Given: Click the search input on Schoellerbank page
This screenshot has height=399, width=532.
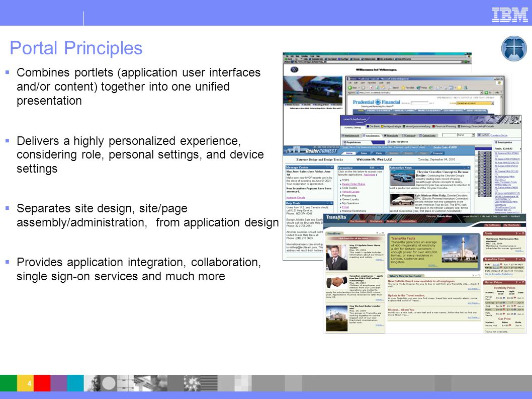Looking at the screenshot, I should coord(449,135).
